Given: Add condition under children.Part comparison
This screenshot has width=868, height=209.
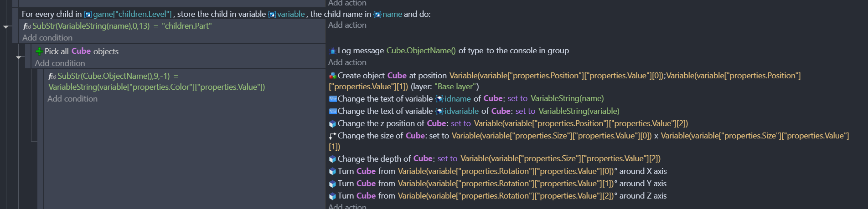Looking at the screenshot, I should point(47,38).
